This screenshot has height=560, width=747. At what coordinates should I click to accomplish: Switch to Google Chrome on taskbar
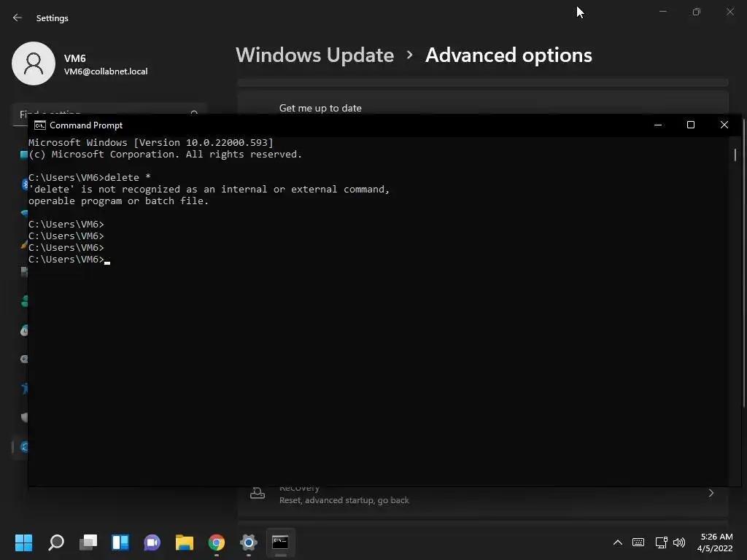tap(216, 542)
